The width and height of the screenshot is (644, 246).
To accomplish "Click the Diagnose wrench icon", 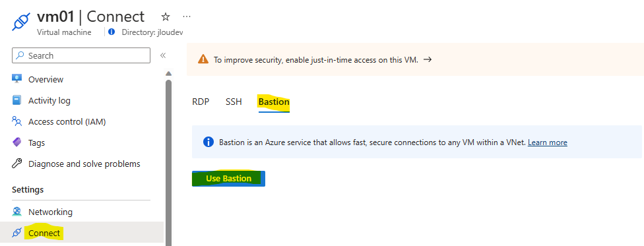I will tap(17, 164).
